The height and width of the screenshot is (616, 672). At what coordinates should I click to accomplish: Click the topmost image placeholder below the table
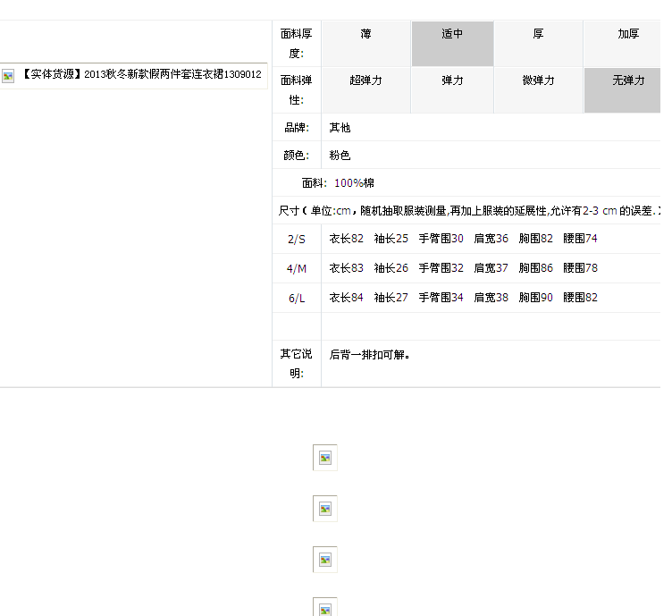click(x=325, y=458)
